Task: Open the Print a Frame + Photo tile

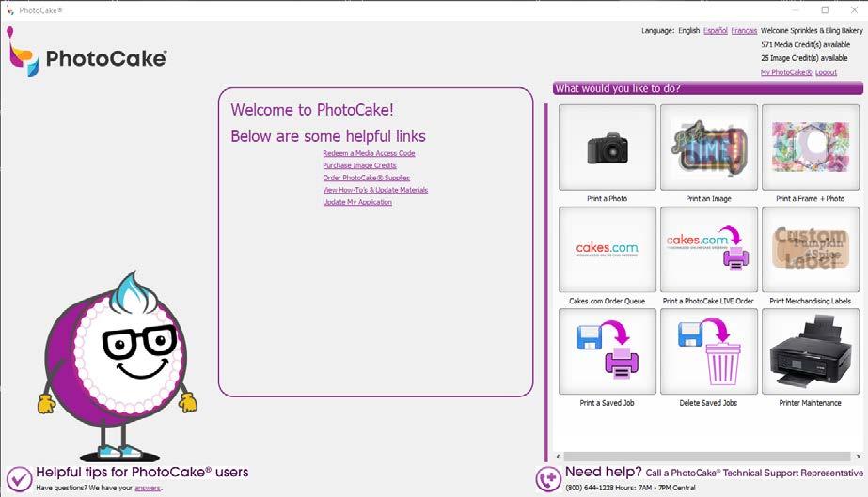Action: (x=811, y=148)
